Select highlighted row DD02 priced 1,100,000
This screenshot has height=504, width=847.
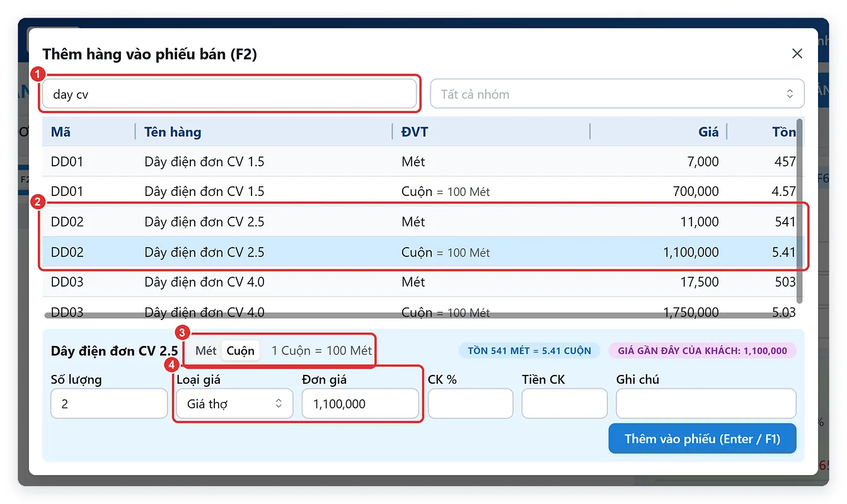click(419, 252)
